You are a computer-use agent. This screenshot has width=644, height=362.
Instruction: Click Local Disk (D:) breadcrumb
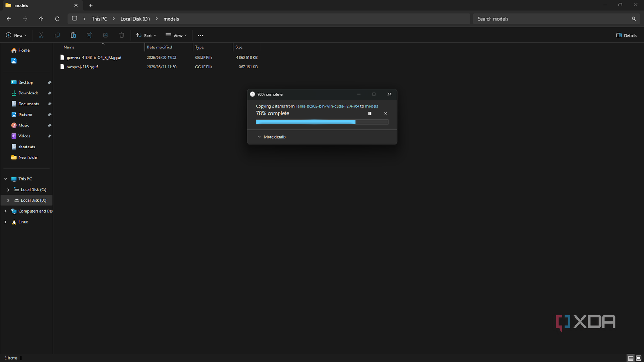click(135, 19)
